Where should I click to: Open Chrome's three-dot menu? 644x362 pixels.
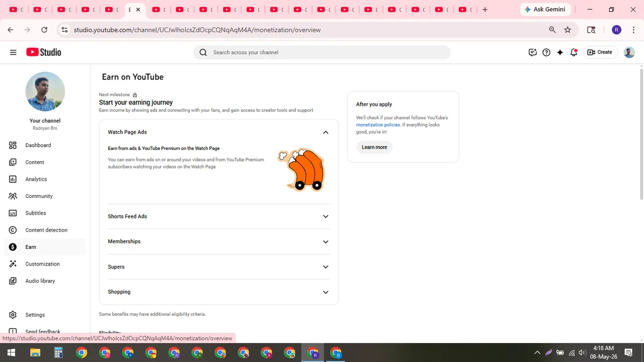point(634,30)
